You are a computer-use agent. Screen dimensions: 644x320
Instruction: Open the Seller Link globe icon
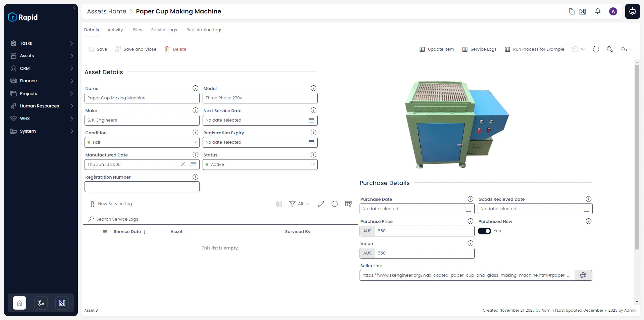pyautogui.click(x=583, y=275)
